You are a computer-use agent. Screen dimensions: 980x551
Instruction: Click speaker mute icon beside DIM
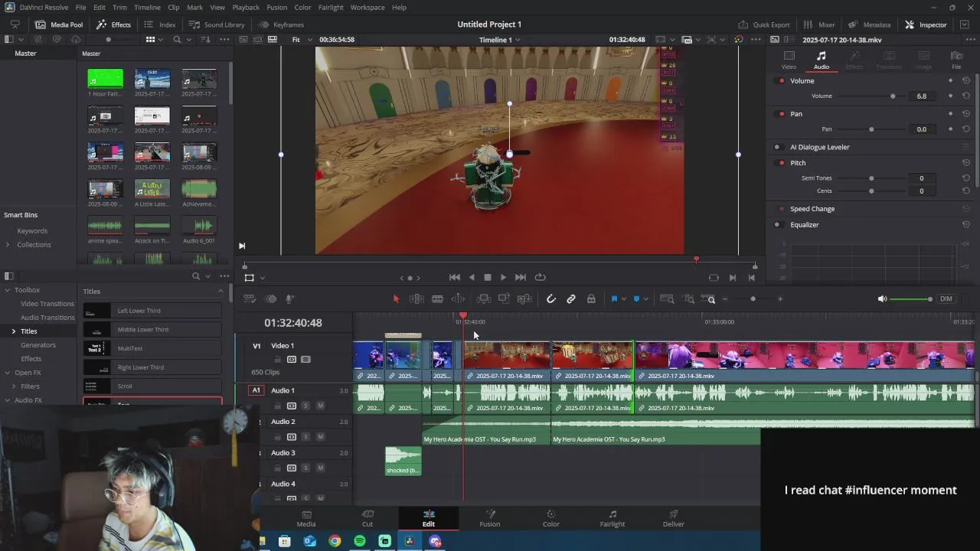pos(882,299)
